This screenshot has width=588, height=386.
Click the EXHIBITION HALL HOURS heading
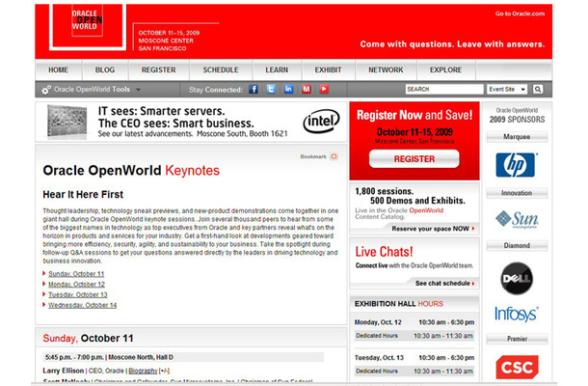point(399,304)
